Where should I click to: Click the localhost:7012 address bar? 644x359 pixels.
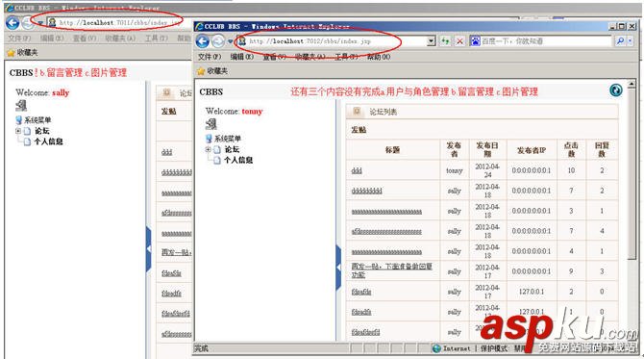333,41
